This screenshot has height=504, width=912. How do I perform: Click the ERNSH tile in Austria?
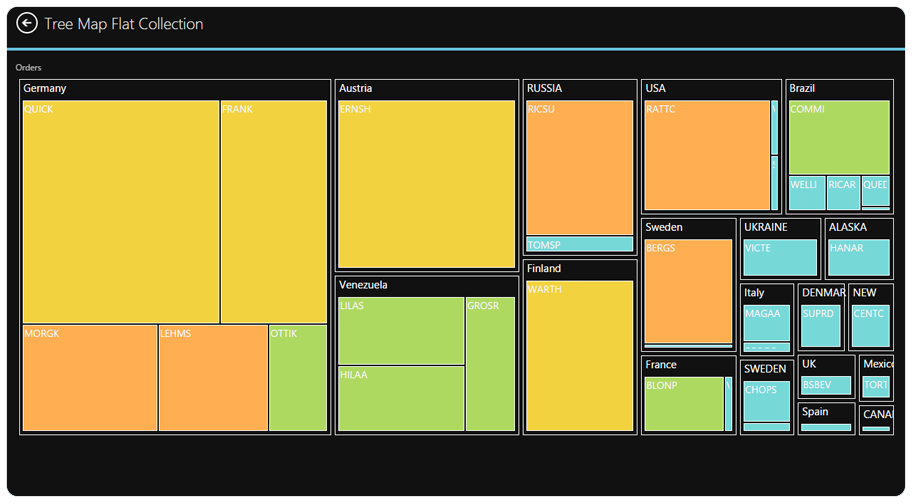tap(427, 184)
